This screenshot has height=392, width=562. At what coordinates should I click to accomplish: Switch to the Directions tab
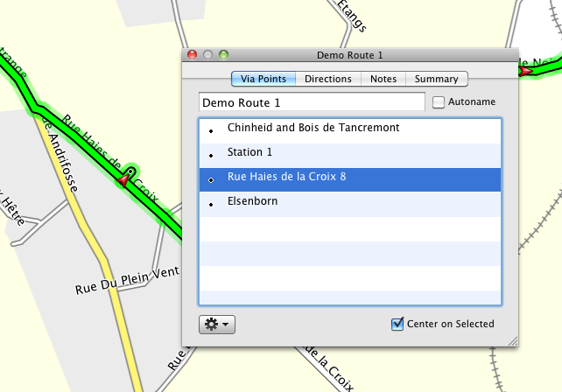[x=328, y=79]
